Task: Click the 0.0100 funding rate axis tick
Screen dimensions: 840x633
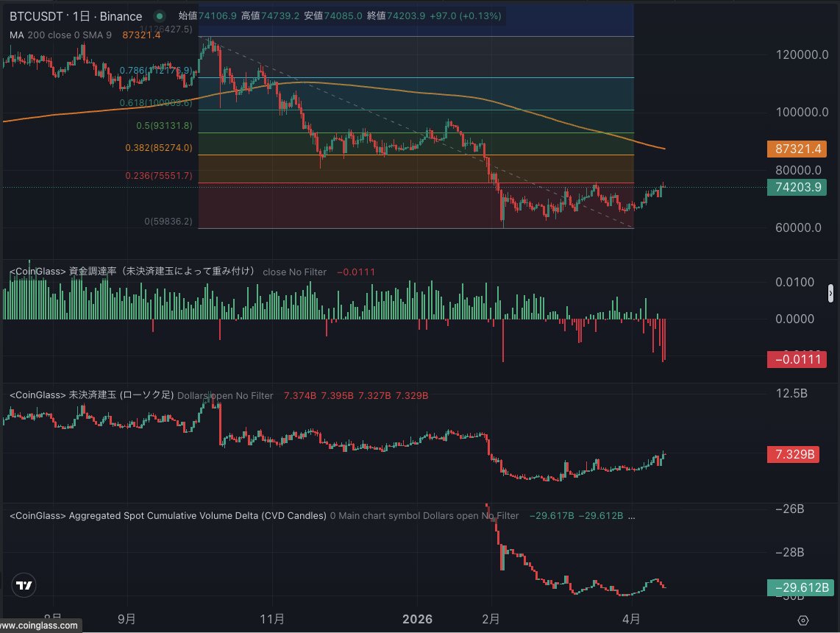Action: click(794, 282)
